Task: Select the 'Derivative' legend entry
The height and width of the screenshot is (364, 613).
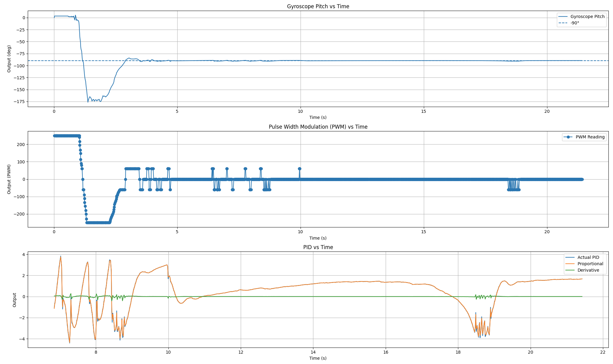Action: (x=582, y=270)
